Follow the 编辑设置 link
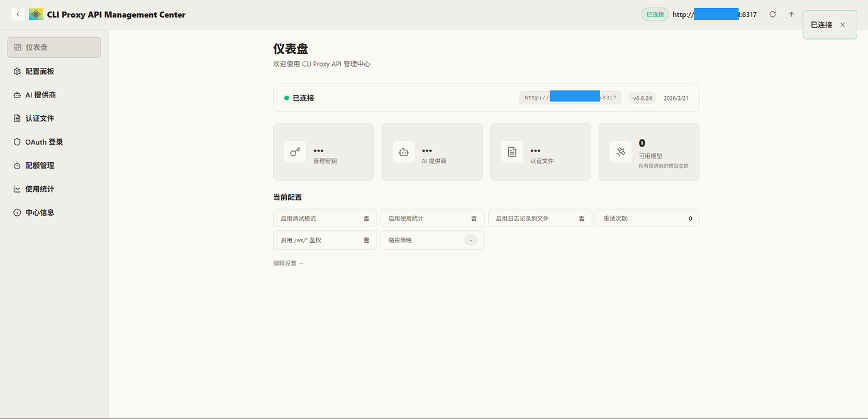The width and height of the screenshot is (868, 419). [x=288, y=263]
